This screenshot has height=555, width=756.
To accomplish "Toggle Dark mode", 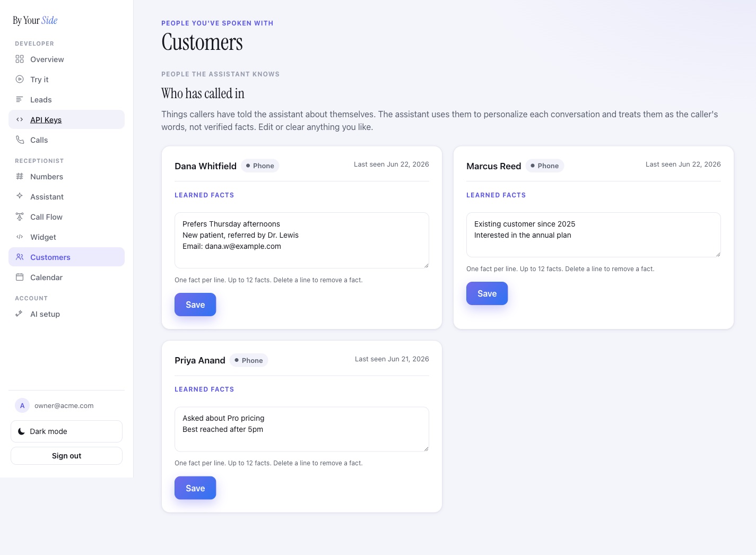I will tap(66, 431).
